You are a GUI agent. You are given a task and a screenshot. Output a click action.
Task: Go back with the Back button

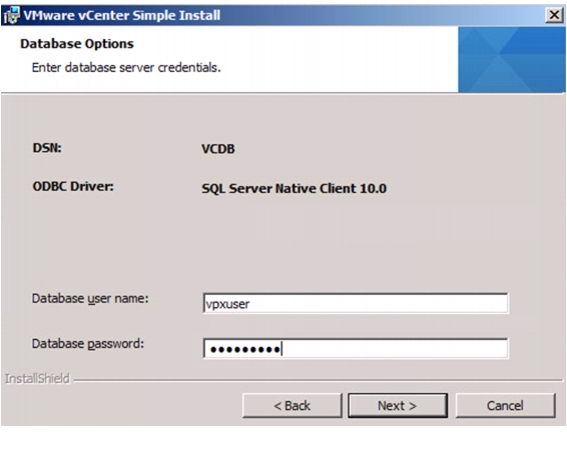coord(292,405)
